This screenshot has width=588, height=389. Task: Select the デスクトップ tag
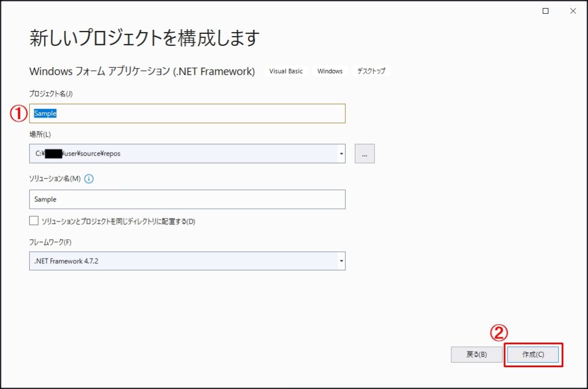click(x=370, y=71)
